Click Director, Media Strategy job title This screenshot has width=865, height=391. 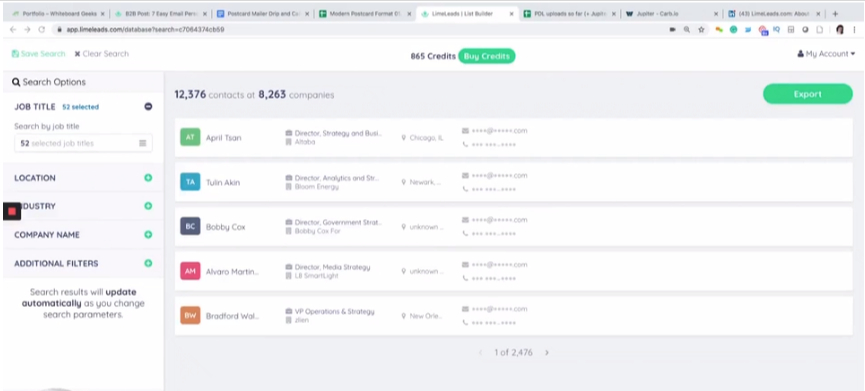coord(332,267)
